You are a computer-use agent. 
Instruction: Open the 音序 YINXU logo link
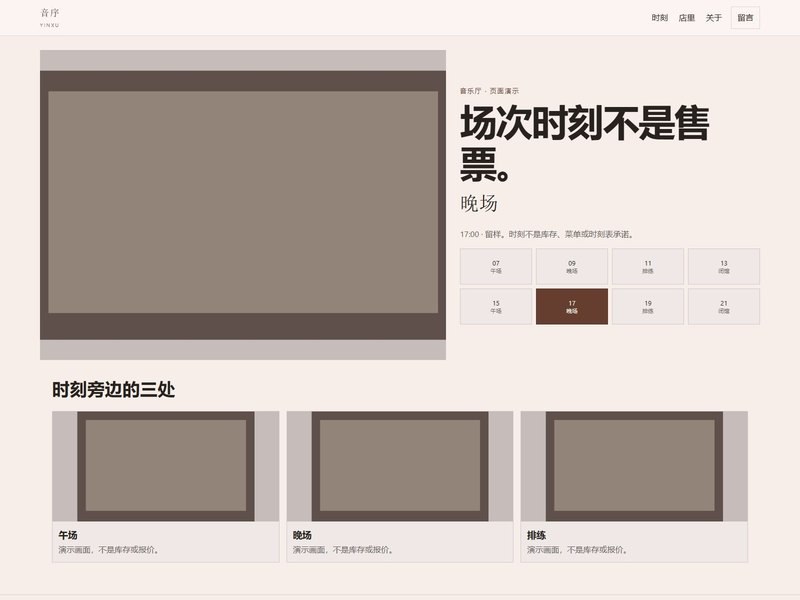pos(49,17)
